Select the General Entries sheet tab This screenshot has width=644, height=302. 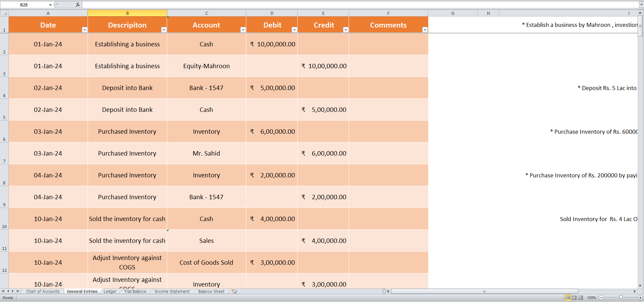(x=82, y=292)
